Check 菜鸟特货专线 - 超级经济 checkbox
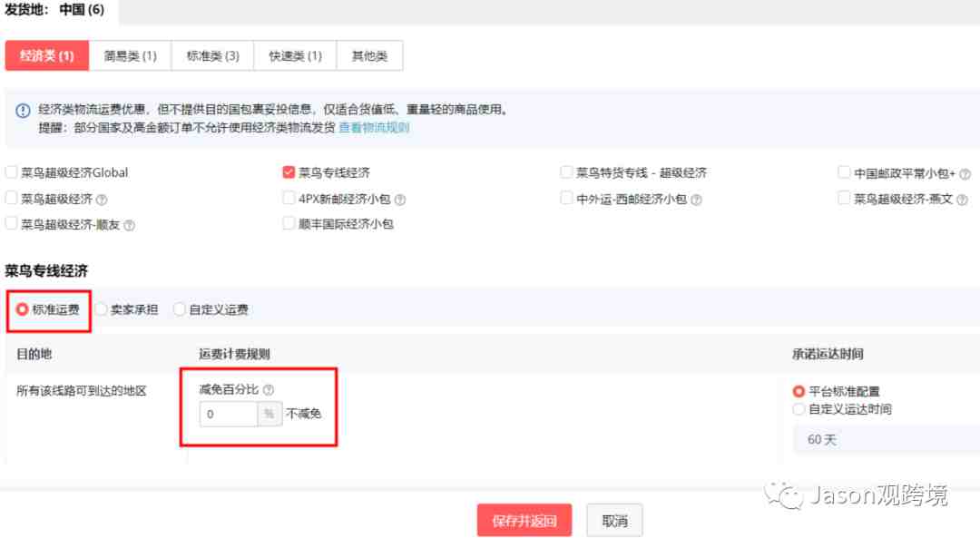This screenshot has width=980, height=538. 566,171
